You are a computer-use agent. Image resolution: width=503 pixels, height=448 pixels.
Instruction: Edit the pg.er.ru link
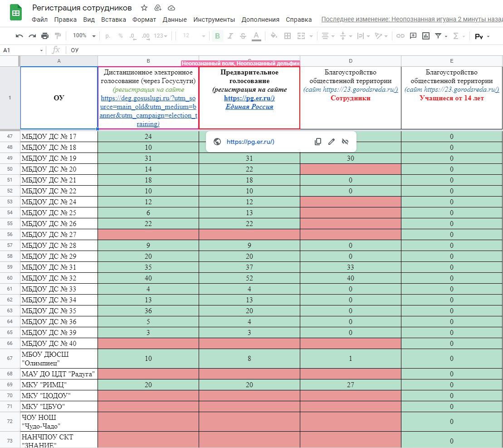click(x=332, y=142)
